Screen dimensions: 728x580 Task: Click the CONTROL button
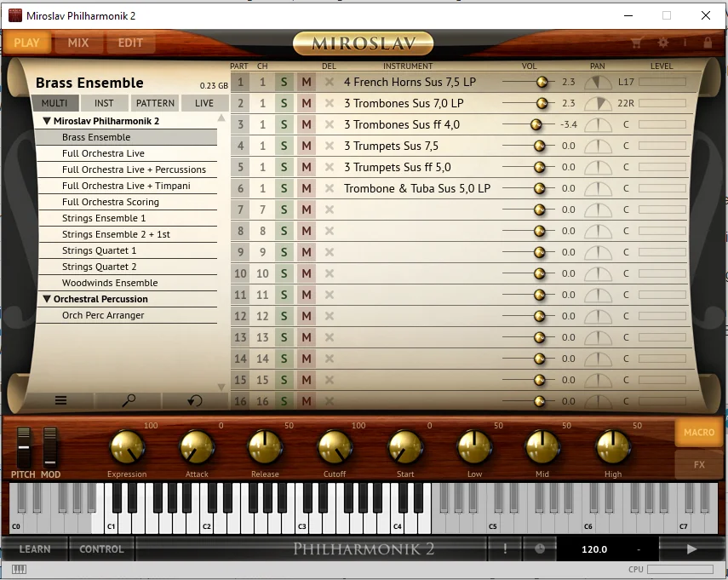(101, 548)
